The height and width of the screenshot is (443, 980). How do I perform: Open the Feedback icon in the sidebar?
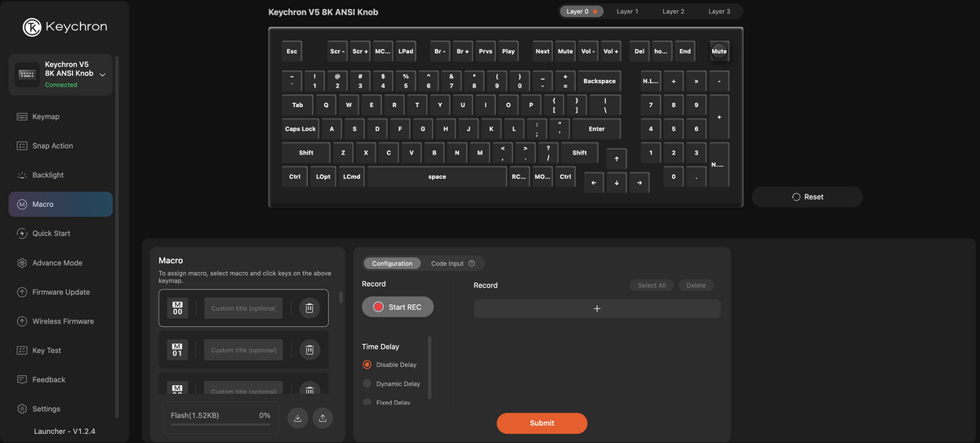click(x=22, y=379)
